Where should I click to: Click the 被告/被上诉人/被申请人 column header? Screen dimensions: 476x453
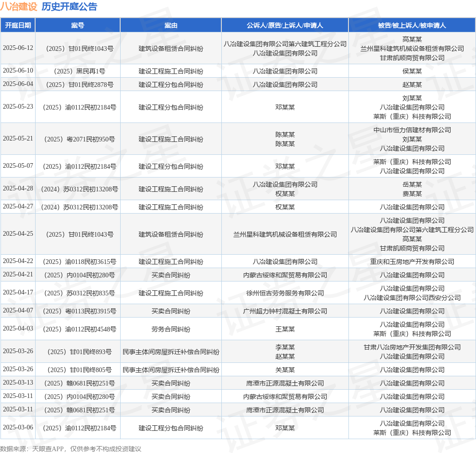[412, 25]
